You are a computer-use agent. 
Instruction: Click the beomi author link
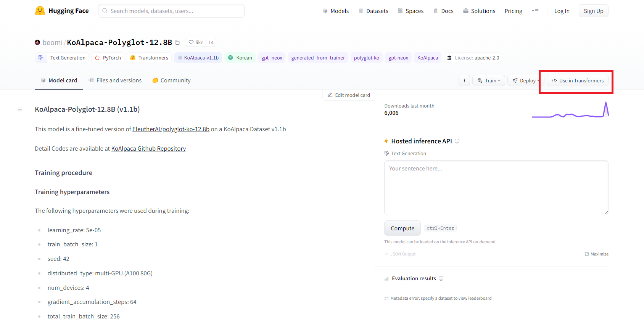pyautogui.click(x=52, y=42)
